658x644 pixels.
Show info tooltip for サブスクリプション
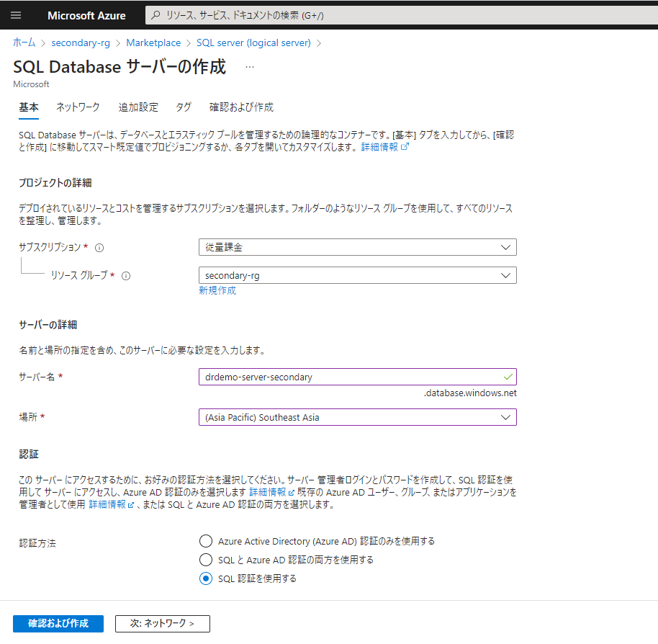(99, 248)
